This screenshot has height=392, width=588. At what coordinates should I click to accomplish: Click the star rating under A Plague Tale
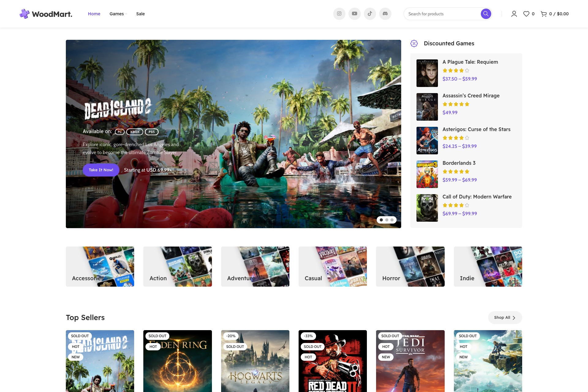coord(456,70)
